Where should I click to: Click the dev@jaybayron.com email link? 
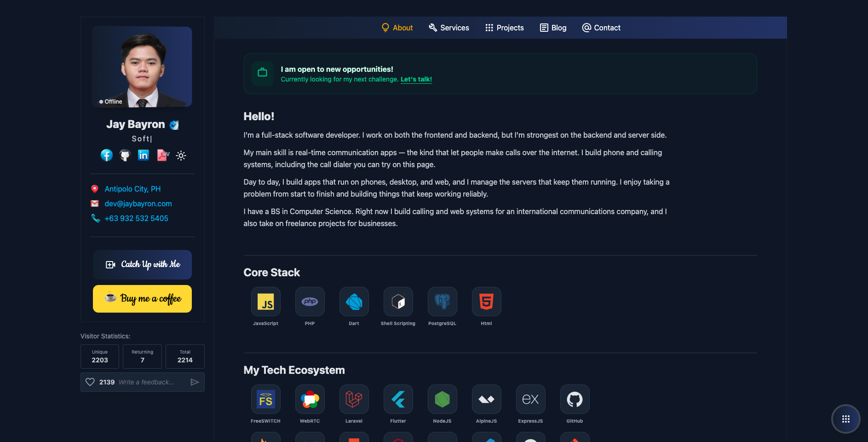138,204
